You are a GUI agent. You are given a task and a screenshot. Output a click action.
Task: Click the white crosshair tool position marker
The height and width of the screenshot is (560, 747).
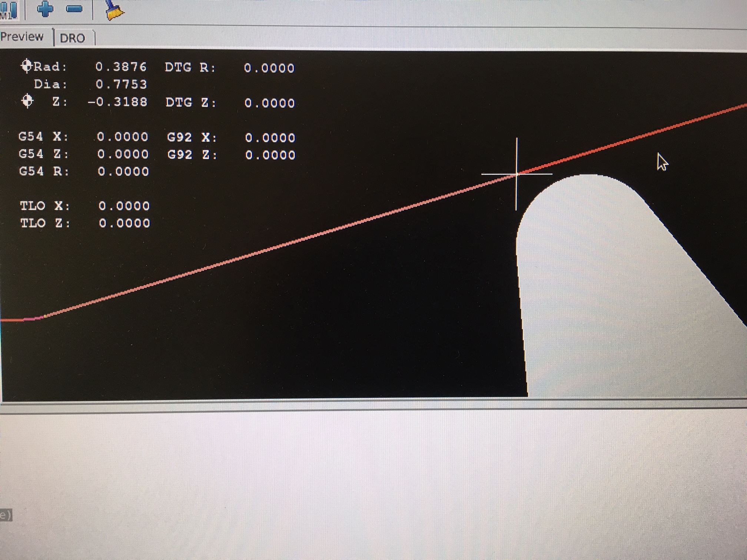point(517,174)
